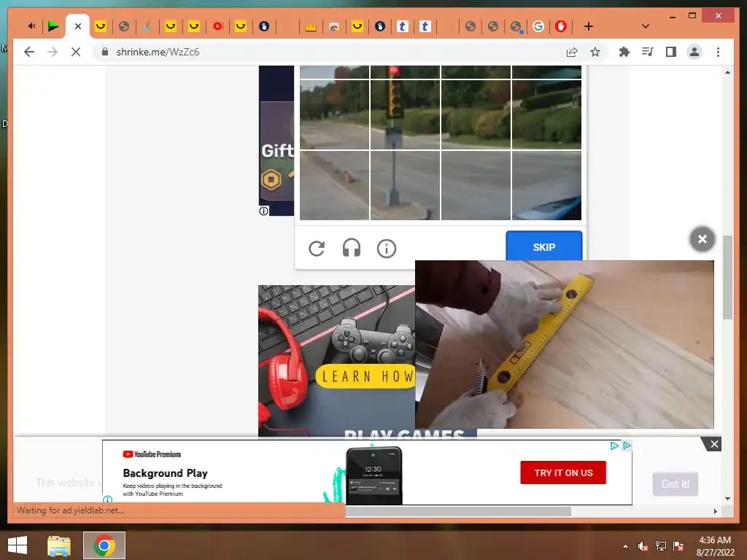Open the captcha help info icon
The width and height of the screenshot is (747, 560).
(387, 248)
